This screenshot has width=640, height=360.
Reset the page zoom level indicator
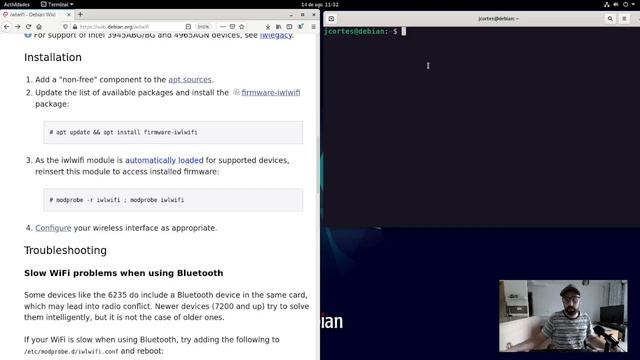pos(203,27)
